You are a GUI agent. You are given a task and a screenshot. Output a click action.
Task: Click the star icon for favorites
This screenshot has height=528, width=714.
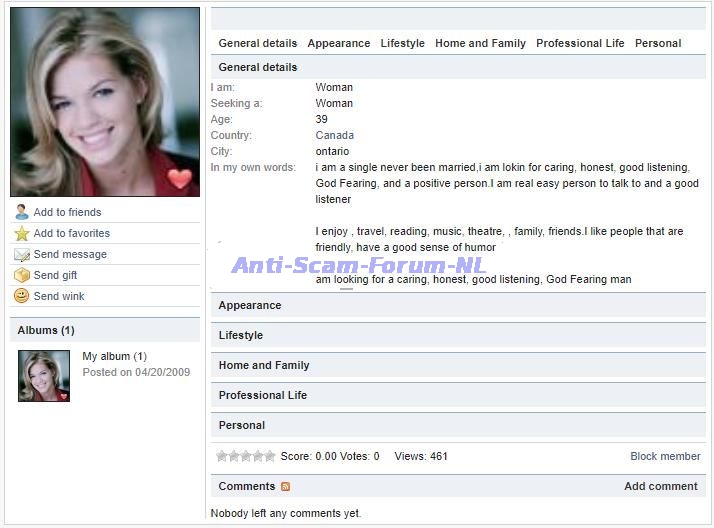pyautogui.click(x=21, y=233)
